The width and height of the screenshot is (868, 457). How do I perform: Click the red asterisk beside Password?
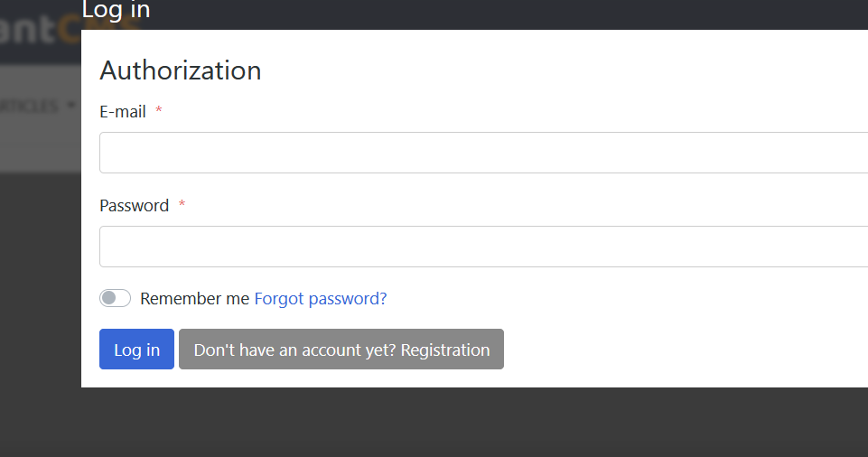182,204
